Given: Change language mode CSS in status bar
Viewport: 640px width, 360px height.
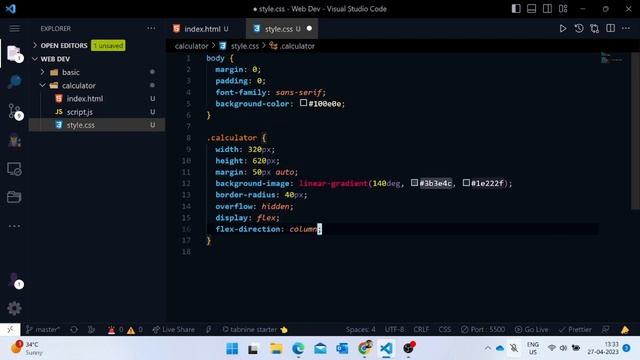Looking at the screenshot, I should pyautogui.click(x=444, y=329).
